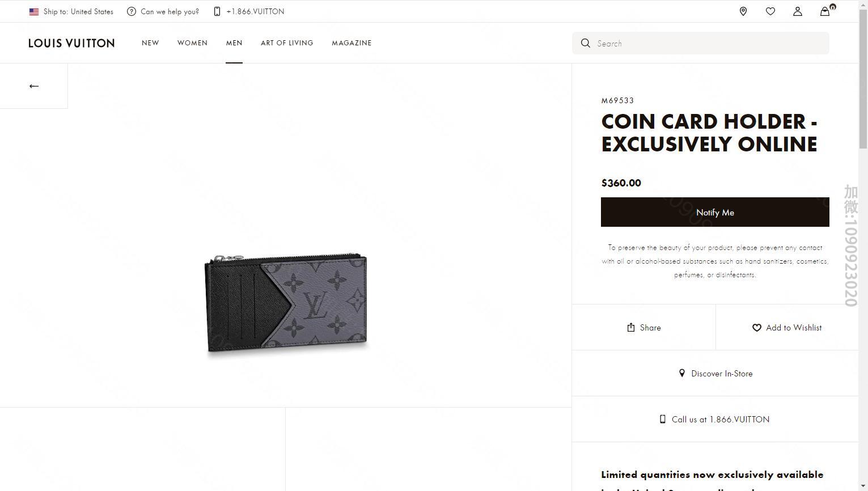
Task: Toggle Add to Wishlist
Action: (787, 328)
